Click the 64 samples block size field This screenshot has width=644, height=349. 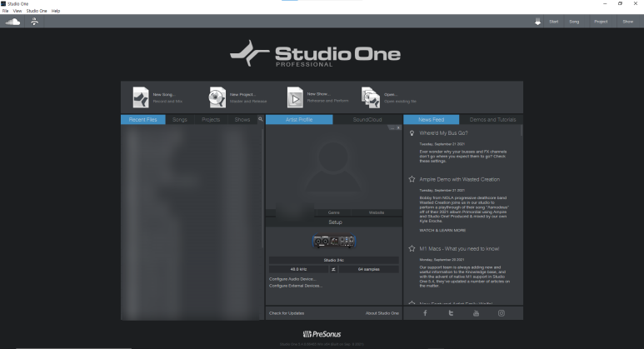369,269
